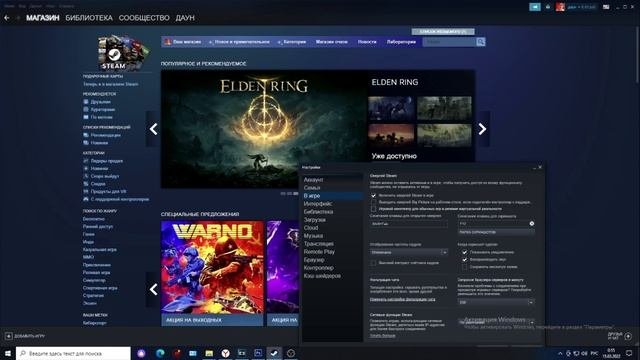
Task: Open the Steam Networking dropdown
Action: coord(496,322)
